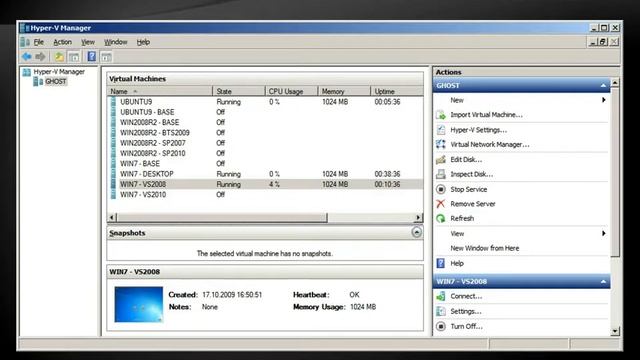Open the Action menu

[62, 42]
